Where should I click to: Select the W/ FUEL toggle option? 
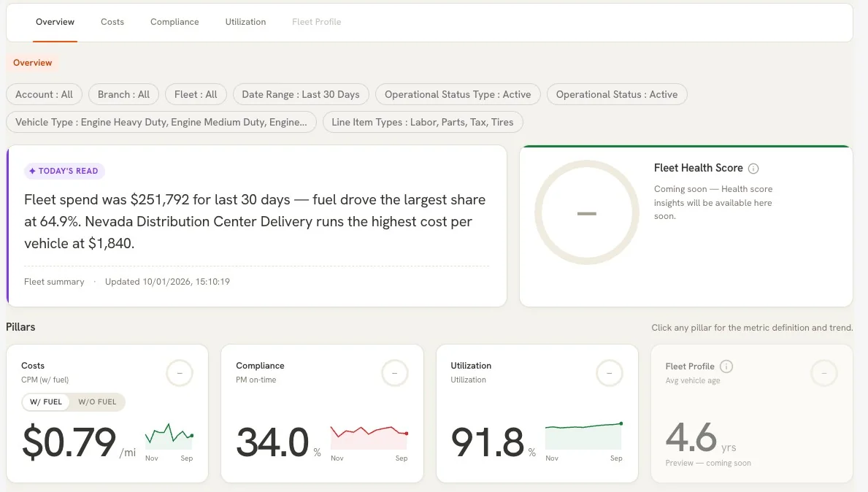coord(46,401)
